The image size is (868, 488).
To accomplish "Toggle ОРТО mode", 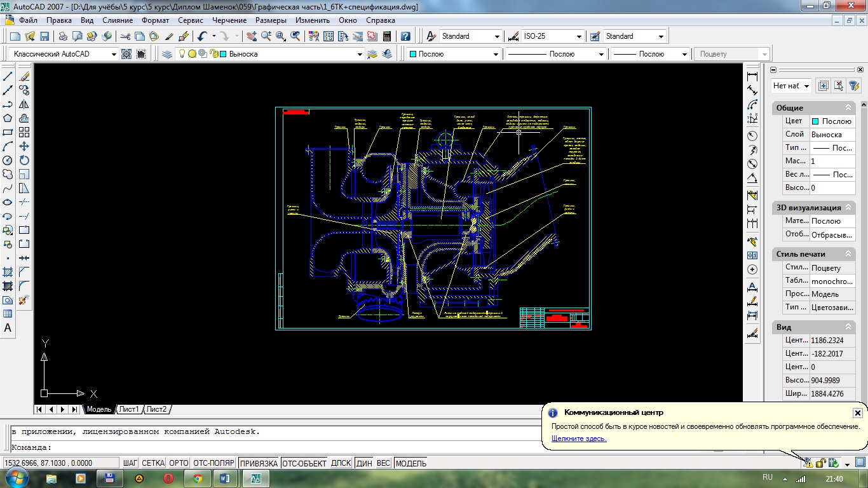I will pyautogui.click(x=179, y=463).
